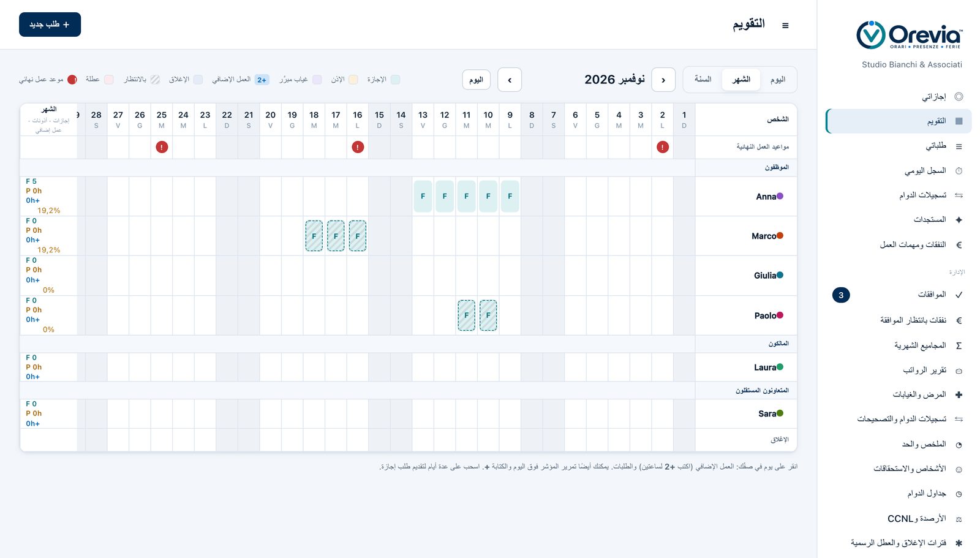This screenshot has width=980, height=558.
Task: Click the euro icon for النفقات ومهمات العمل
Action: click(x=959, y=245)
